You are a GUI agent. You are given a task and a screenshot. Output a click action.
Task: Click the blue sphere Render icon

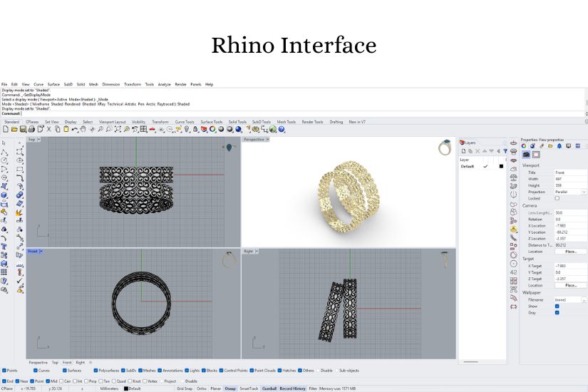click(x=239, y=129)
